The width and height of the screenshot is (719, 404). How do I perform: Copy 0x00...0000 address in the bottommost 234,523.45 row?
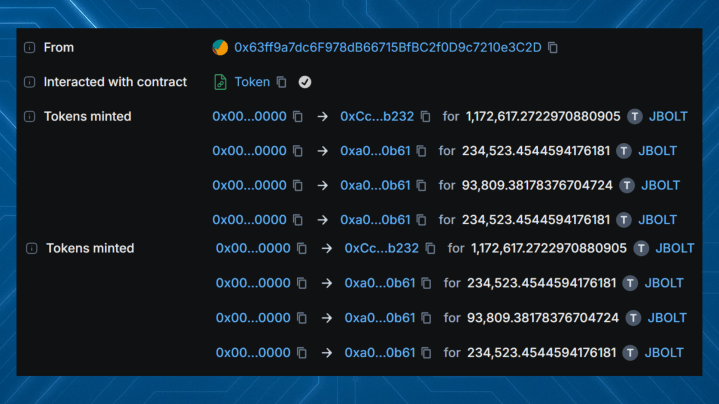302,353
